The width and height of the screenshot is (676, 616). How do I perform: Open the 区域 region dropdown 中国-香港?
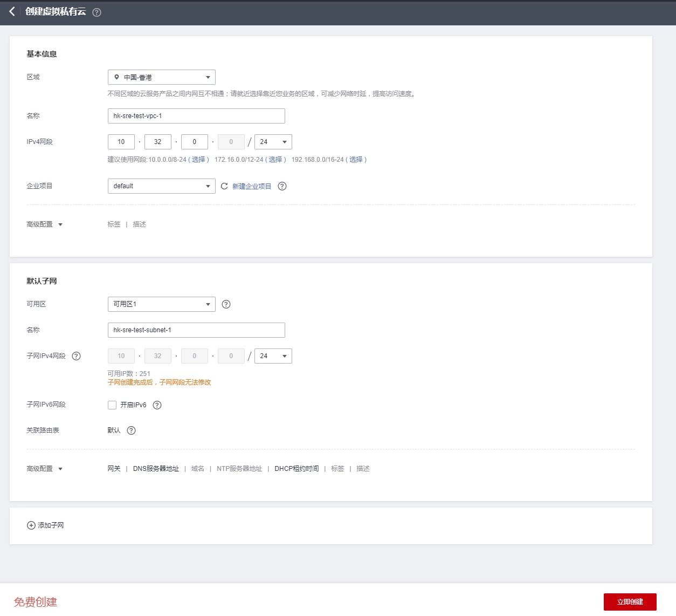coord(162,77)
